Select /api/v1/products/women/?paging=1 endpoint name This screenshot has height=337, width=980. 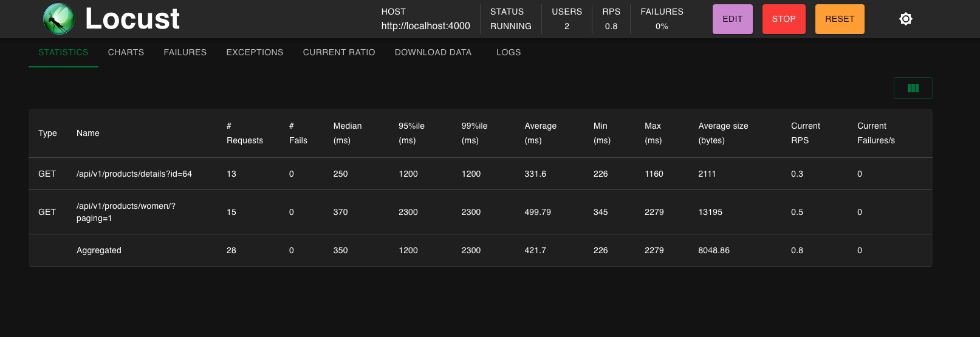click(x=126, y=212)
